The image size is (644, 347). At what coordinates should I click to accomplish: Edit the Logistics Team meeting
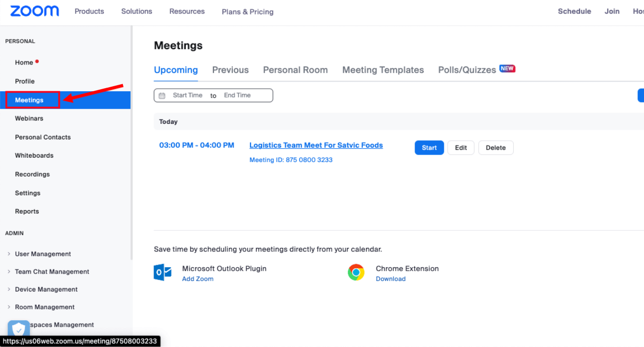pyautogui.click(x=461, y=148)
